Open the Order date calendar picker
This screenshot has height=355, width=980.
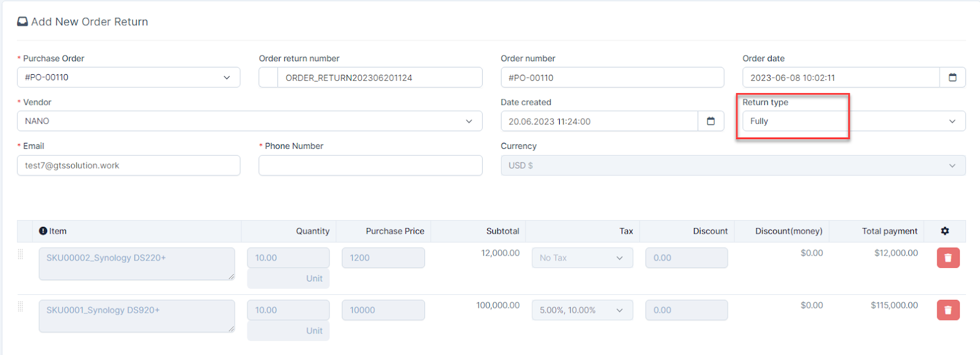pos(952,77)
